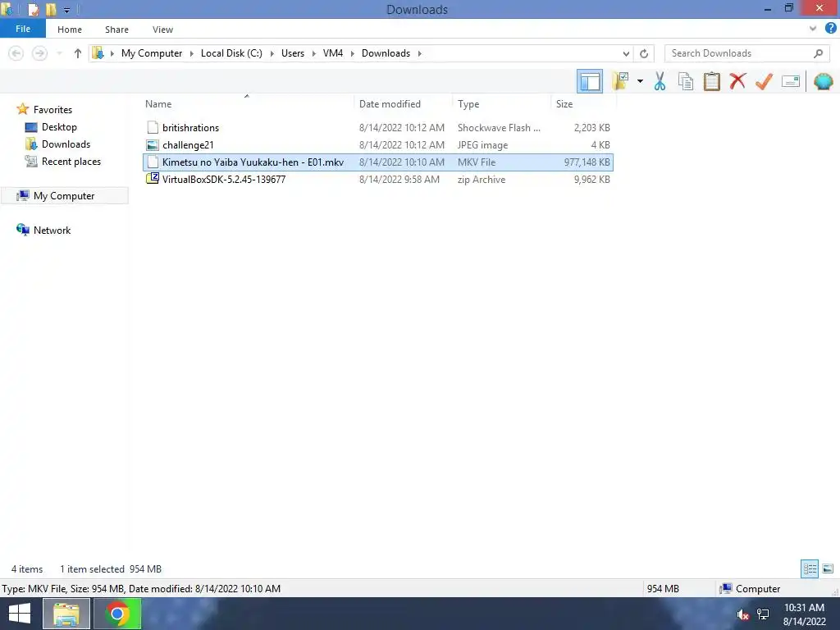Click the New folder icon in quick access toolbar
This screenshot has width=840, height=630.
51,9
